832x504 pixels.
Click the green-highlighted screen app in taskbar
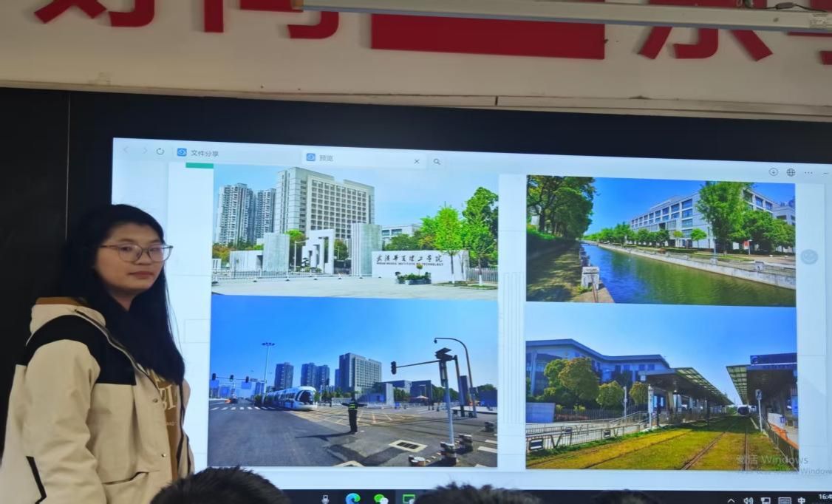(408, 499)
